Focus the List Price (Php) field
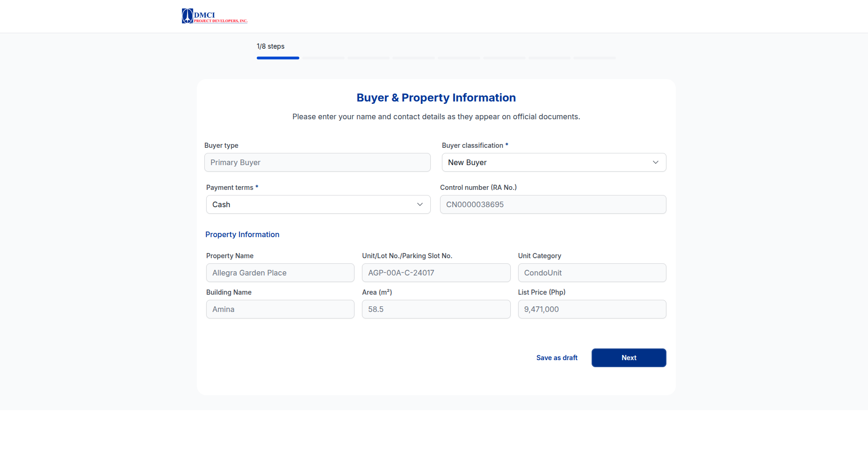The image size is (868, 449). pos(592,309)
